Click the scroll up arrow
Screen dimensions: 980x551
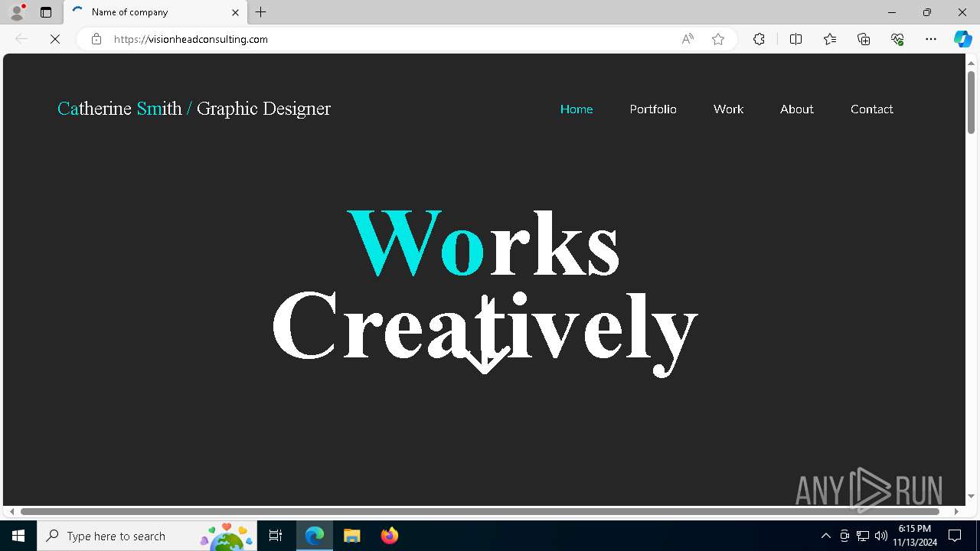point(971,62)
